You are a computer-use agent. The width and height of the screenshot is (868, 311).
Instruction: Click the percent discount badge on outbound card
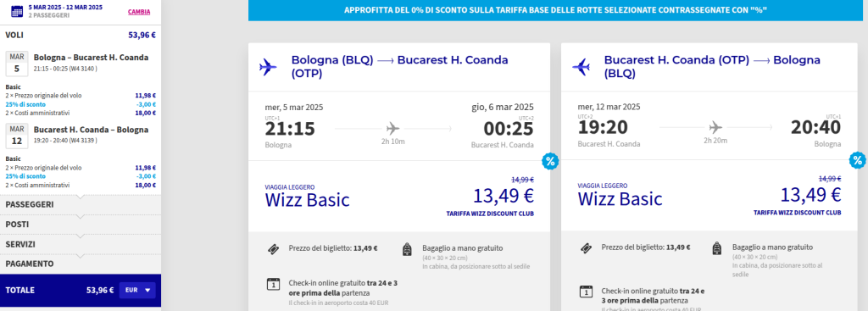[x=549, y=162]
